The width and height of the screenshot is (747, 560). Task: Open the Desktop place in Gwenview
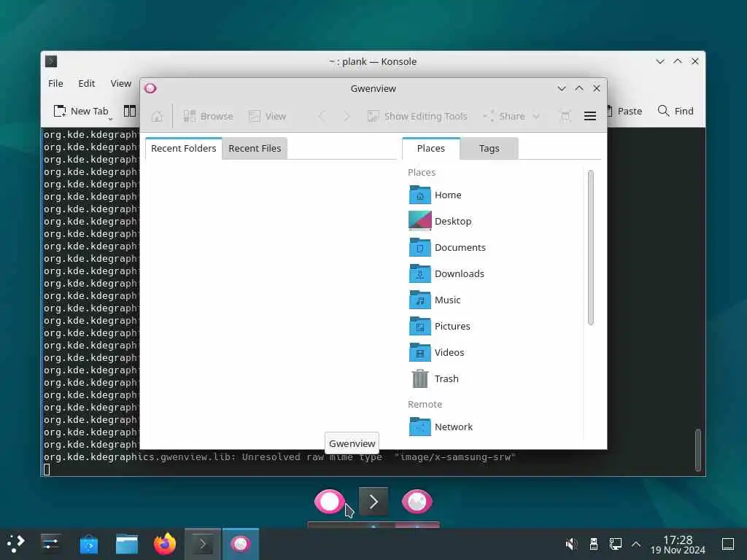point(440,221)
